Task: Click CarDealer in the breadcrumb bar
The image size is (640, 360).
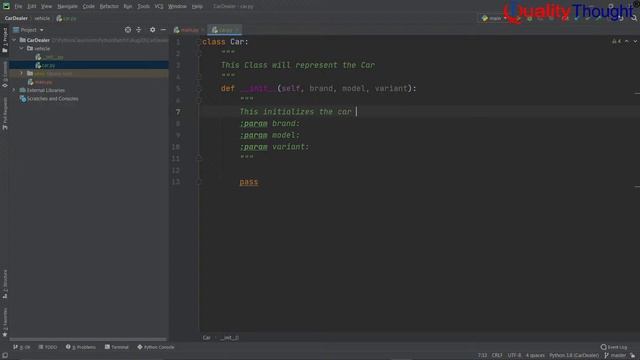Action: 16,18
